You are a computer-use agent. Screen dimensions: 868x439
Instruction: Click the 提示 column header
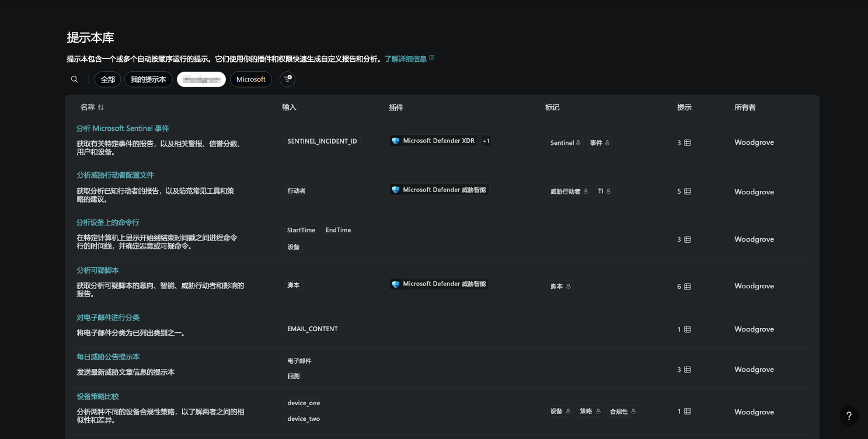pyautogui.click(x=684, y=107)
